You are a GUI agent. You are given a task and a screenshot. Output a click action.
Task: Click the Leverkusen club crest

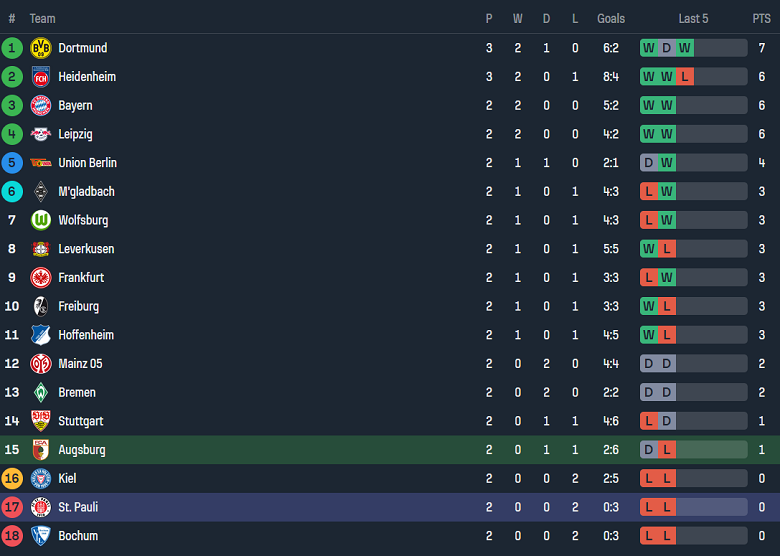(x=41, y=249)
